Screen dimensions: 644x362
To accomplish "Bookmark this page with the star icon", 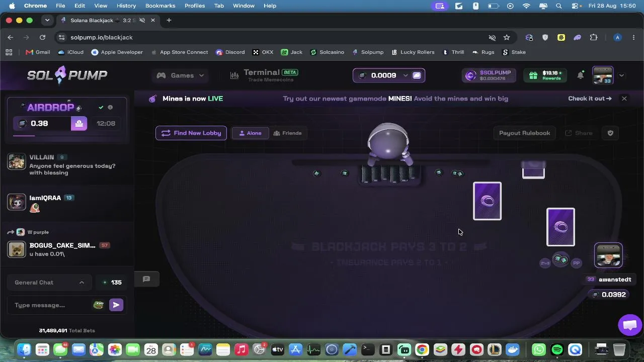I will [507, 37].
